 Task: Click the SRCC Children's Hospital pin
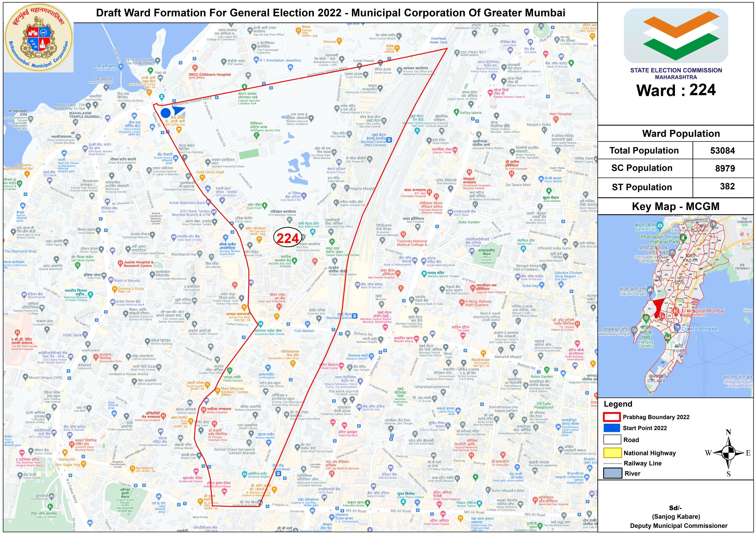click(x=195, y=68)
